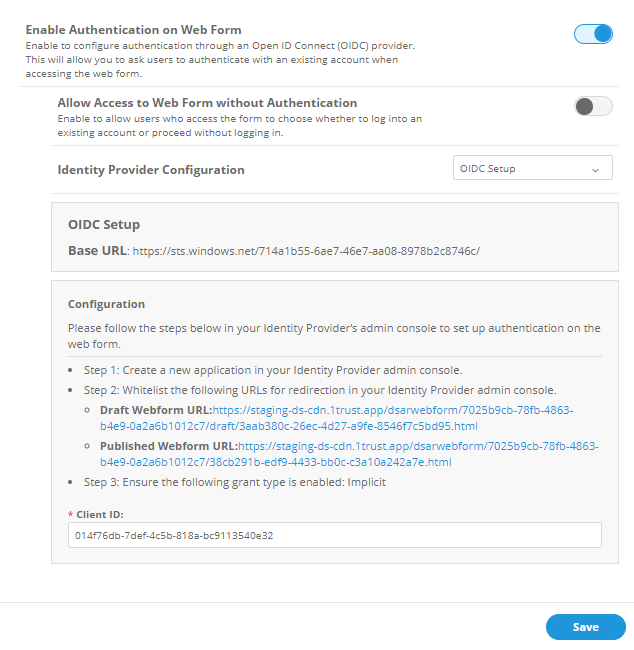Open the OIDC Setup dropdown
This screenshot has width=634, height=650.
click(x=531, y=169)
